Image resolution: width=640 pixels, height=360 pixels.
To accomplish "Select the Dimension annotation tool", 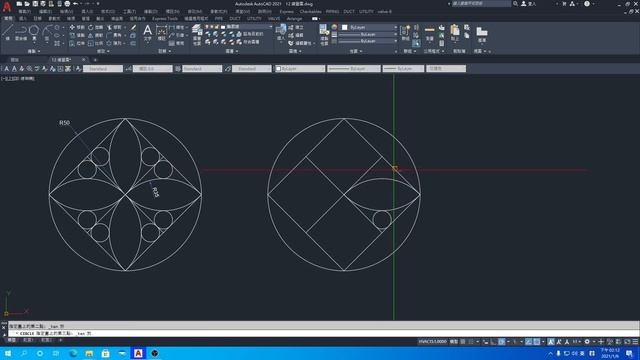I will point(161,32).
